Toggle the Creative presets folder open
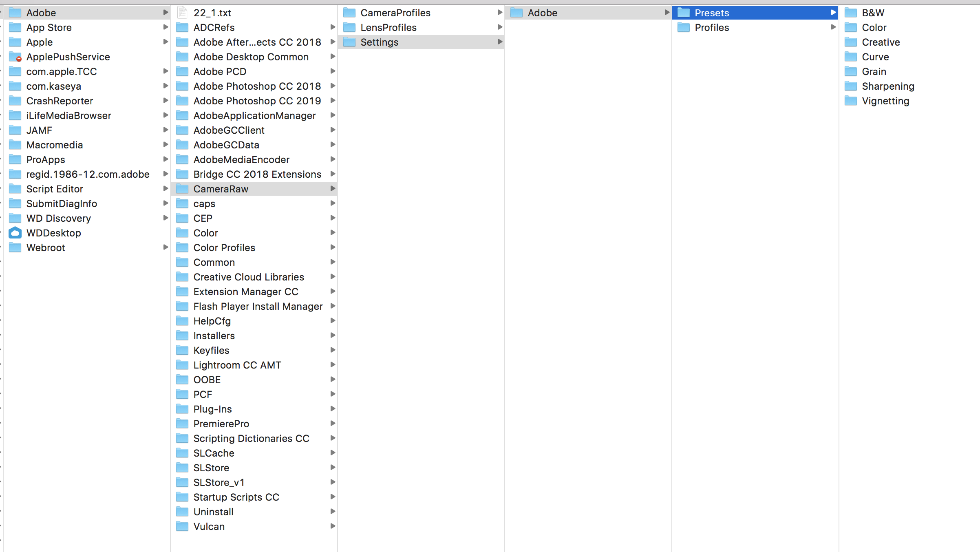The height and width of the screenshot is (552, 980). (881, 42)
